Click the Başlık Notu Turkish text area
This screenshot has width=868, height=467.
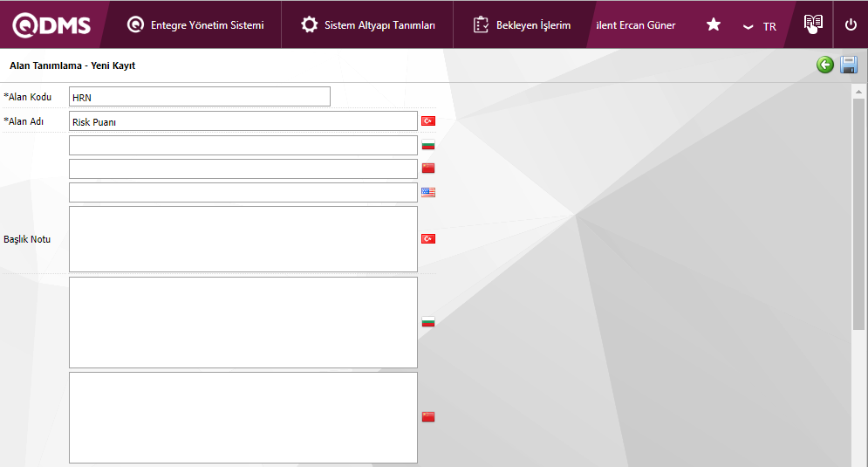243,239
